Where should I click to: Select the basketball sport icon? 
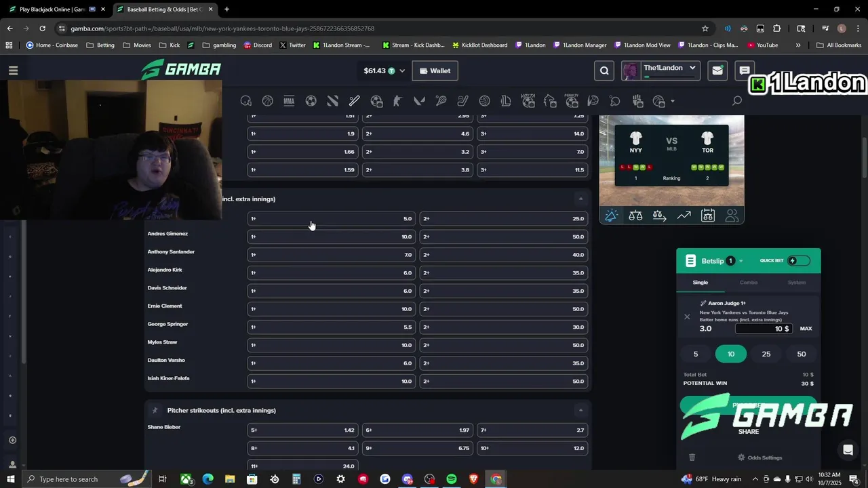(268, 101)
